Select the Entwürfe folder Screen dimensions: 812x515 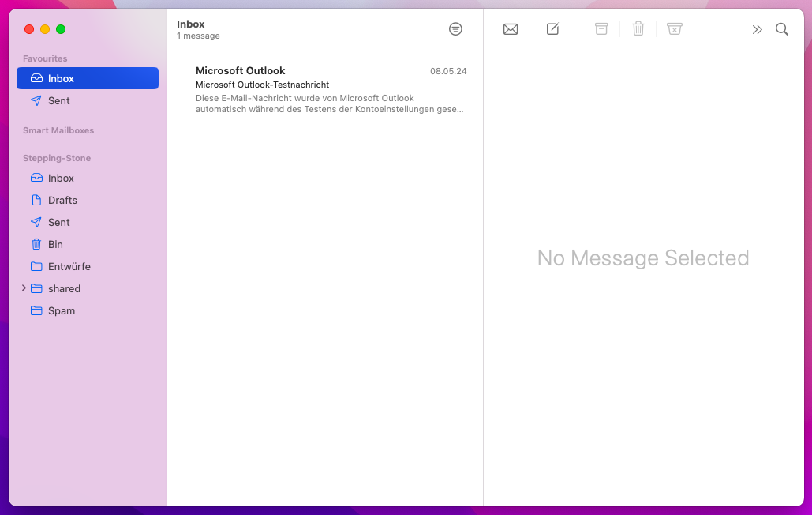69,266
